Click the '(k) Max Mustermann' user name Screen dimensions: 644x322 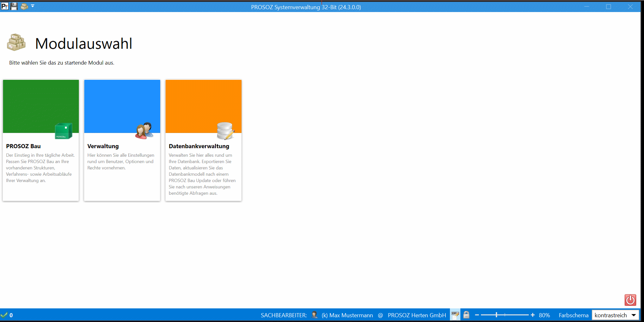[347, 315]
